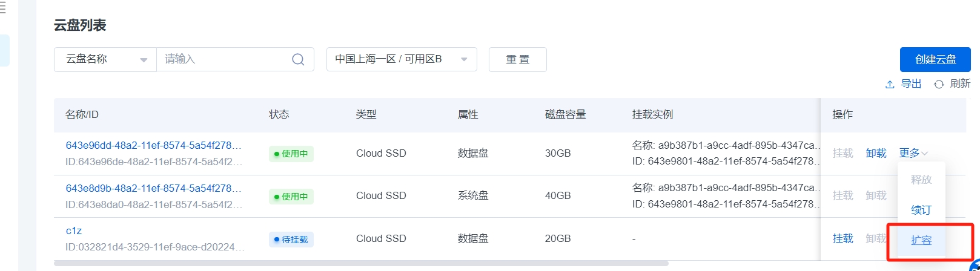Image resolution: width=980 pixels, height=271 pixels.
Task: Click 挂载 for disk c1z
Action: pyautogui.click(x=843, y=238)
